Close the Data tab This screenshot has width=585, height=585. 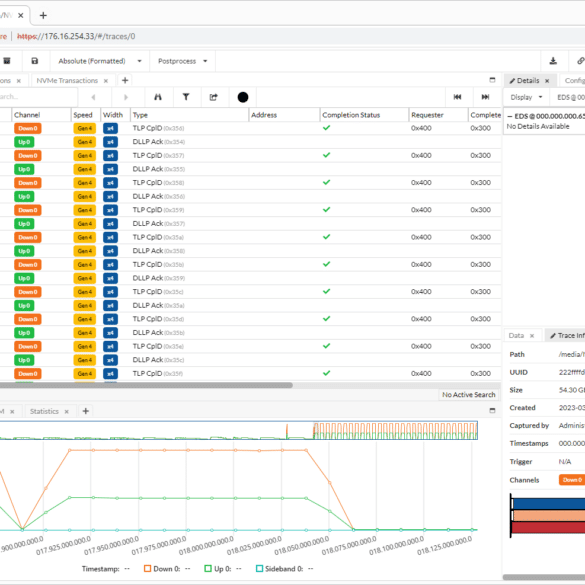532,336
